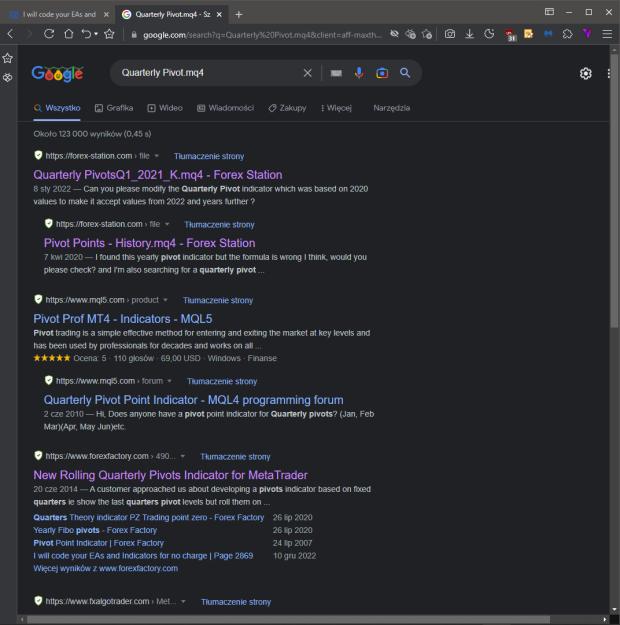Click the purple Y extension icon
Image resolution: width=620 pixels, height=625 pixels.
point(587,34)
